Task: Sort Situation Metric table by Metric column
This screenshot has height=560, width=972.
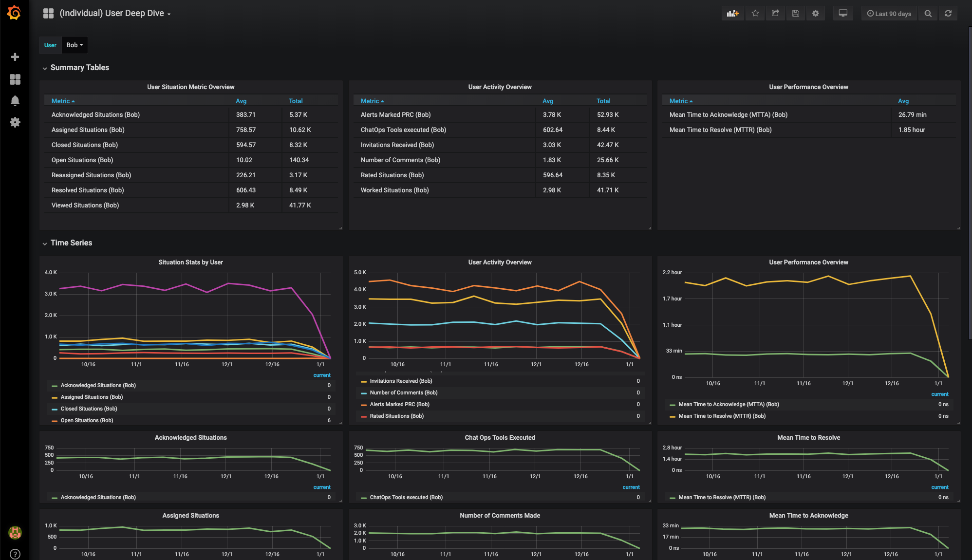Action: point(63,101)
